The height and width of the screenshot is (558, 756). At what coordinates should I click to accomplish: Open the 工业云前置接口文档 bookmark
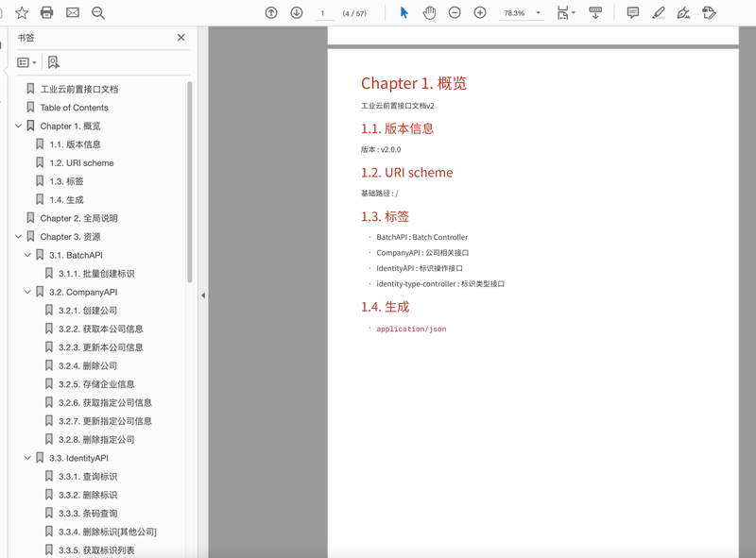(79, 89)
